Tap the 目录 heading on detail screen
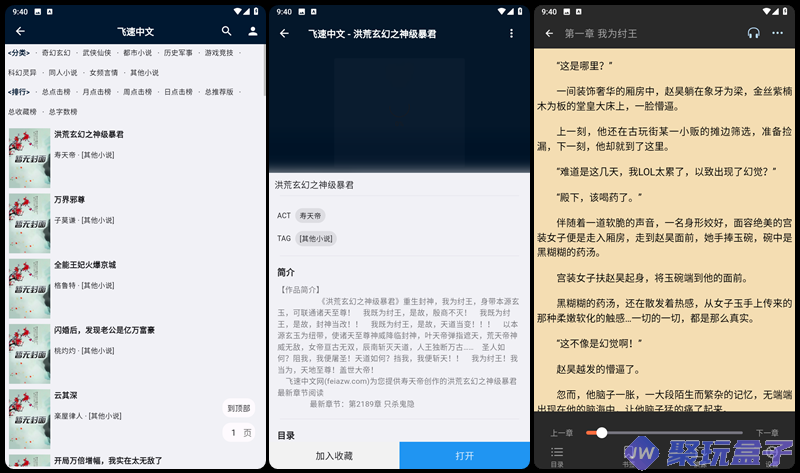 [x=286, y=436]
